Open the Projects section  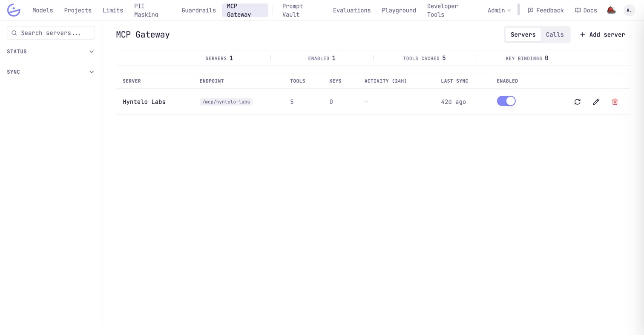[x=78, y=10]
